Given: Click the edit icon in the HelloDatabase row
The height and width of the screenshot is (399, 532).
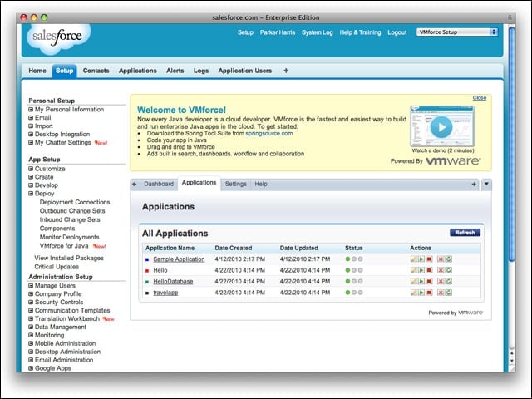Looking at the screenshot, I should coord(414,281).
